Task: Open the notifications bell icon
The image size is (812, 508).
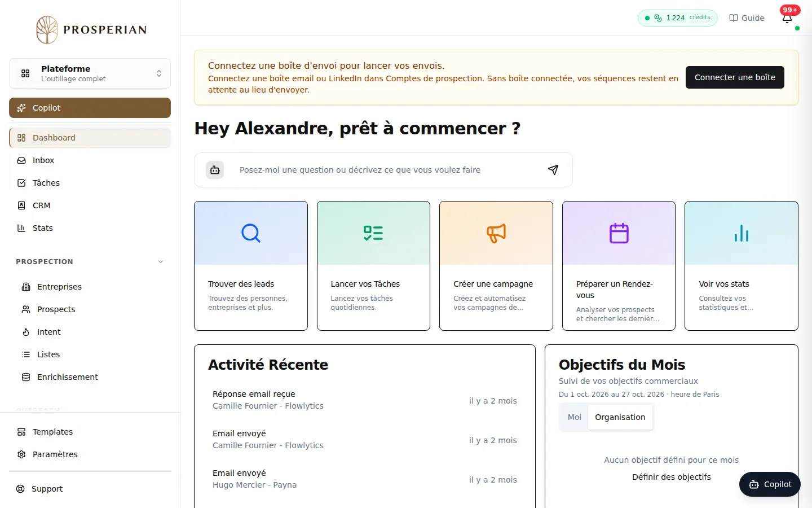Action: coord(787,18)
